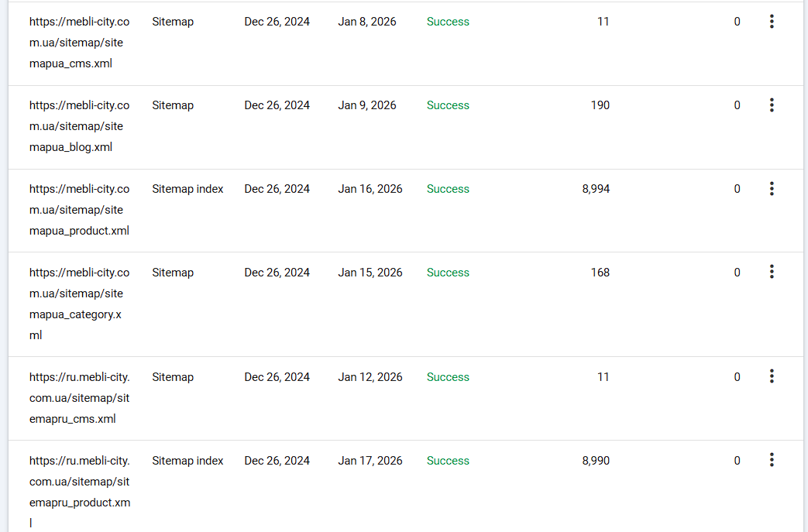Click Success status in Jan 16, 2026 row

click(x=448, y=189)
